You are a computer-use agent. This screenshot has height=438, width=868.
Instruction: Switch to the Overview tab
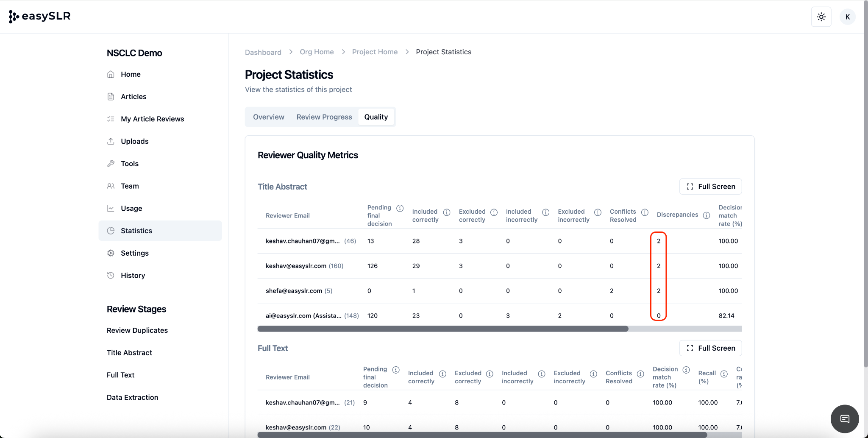click(268, 117)
